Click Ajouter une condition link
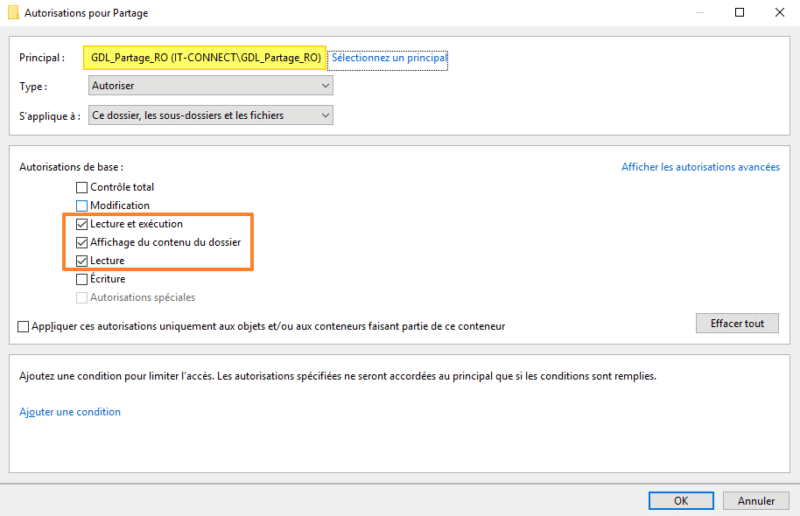The image size is (800, 516). 70,412
